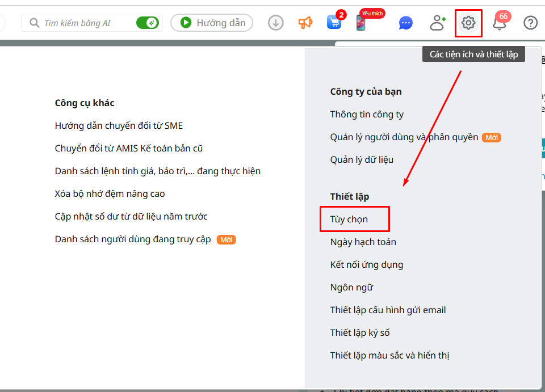Open Thiết lập ký số
This screenshot has height=392, width=545.
pos(360,333)
